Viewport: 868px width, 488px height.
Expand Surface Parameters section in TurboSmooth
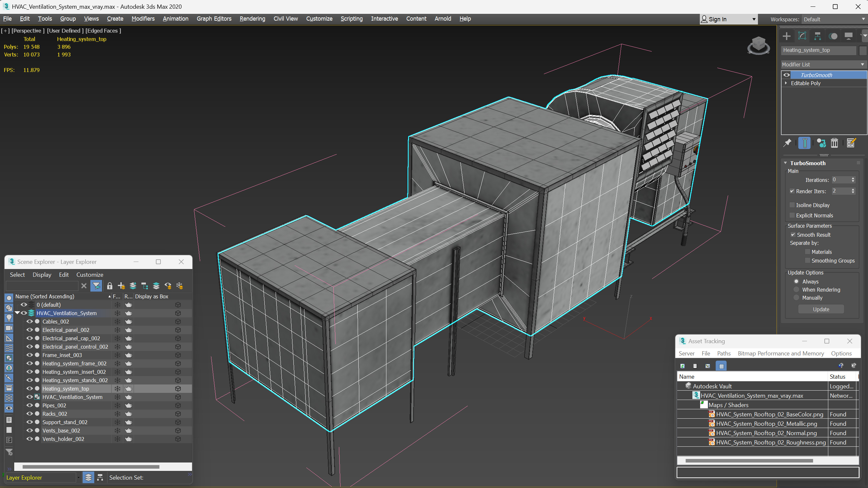click(810, 226)
